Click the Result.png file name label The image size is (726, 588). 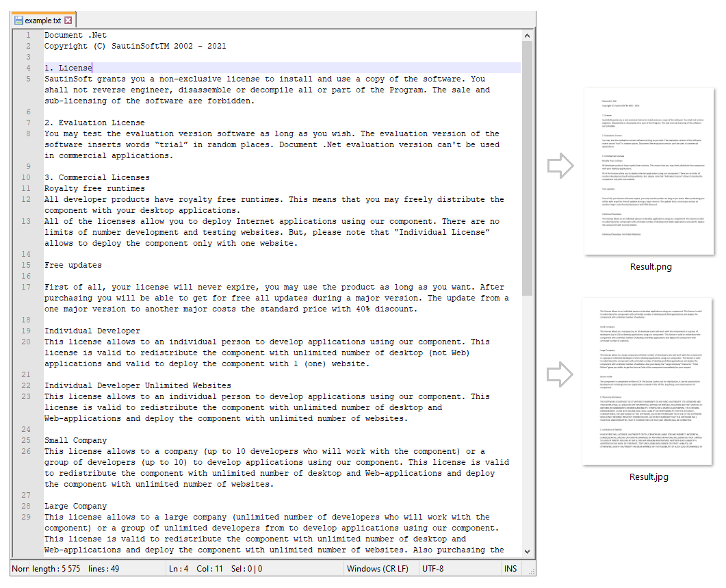coord(650,267)
